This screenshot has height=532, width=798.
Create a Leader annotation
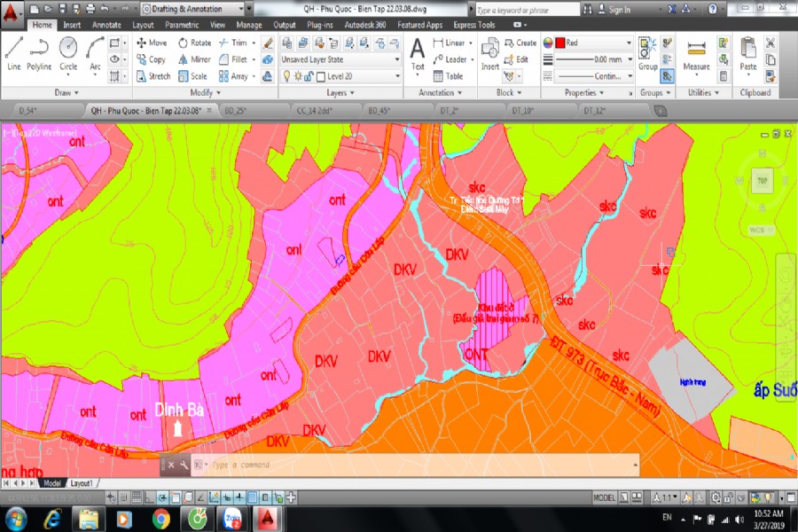pyautogui.click(x=450, y=59)
